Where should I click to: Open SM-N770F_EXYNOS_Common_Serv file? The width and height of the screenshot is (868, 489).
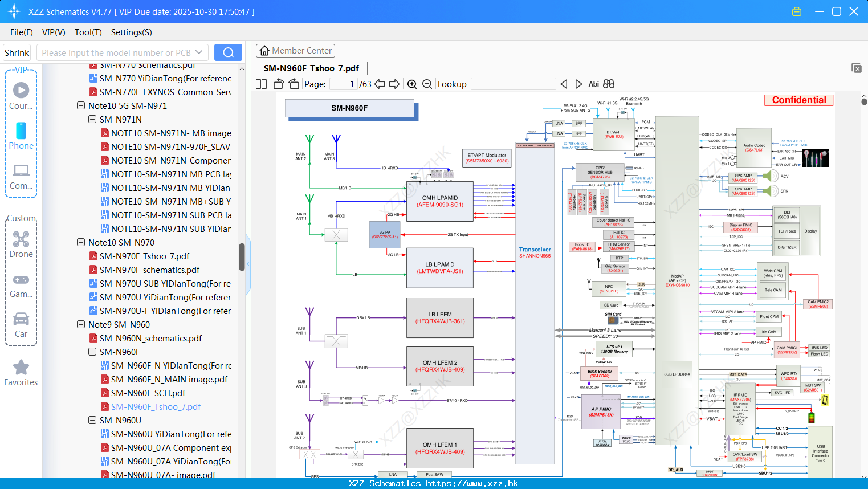coord(165,92)
